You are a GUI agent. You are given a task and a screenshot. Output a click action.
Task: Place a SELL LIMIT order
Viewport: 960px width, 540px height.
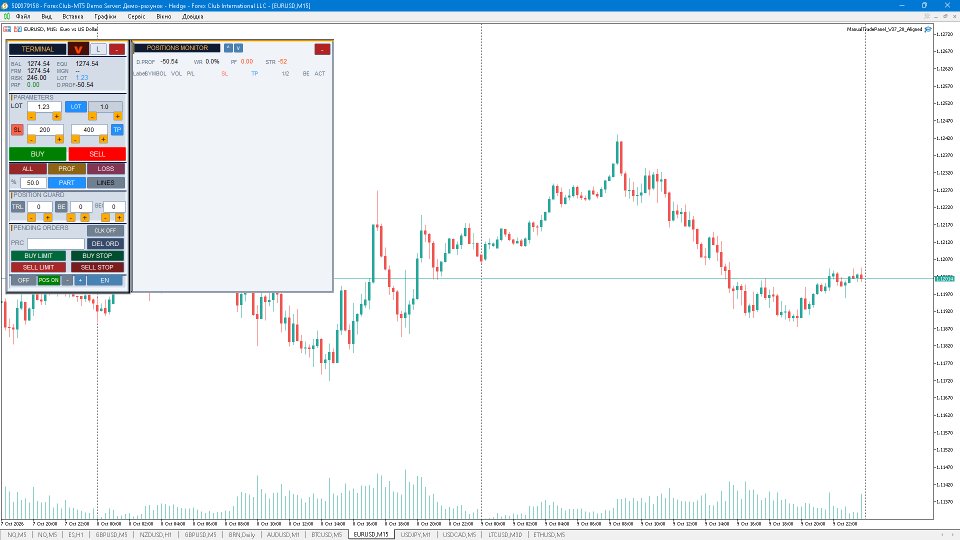click(38, 268)
